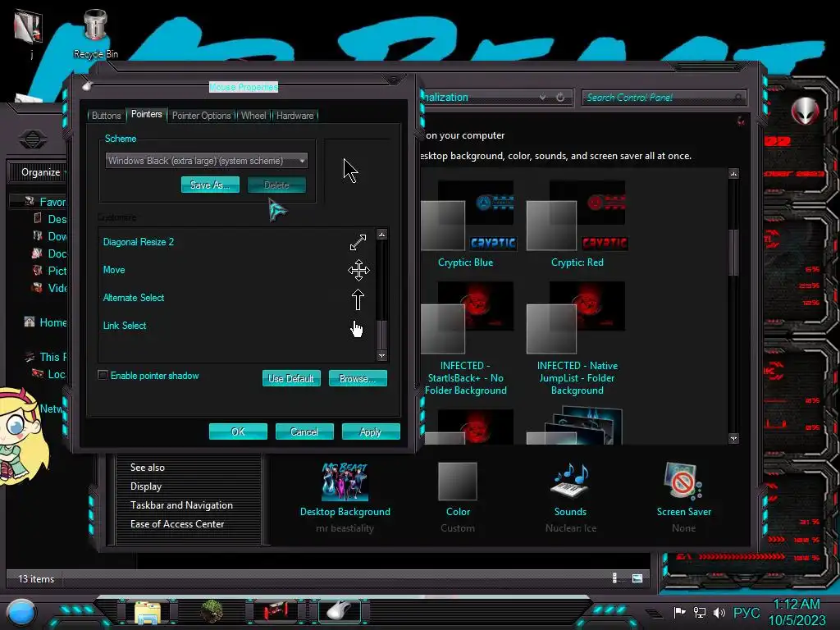Confirm with the OK button
The image size is (840, 630).
[x=238, y=431]
